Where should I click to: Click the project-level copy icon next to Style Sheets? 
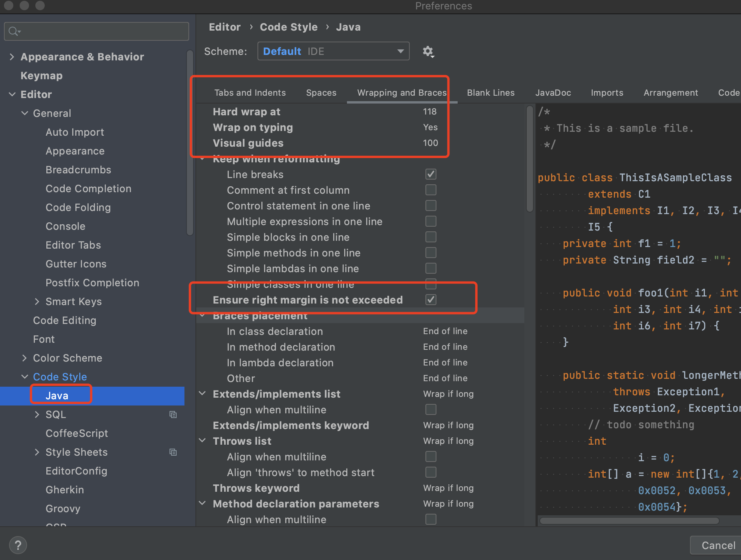coord(173,452)
